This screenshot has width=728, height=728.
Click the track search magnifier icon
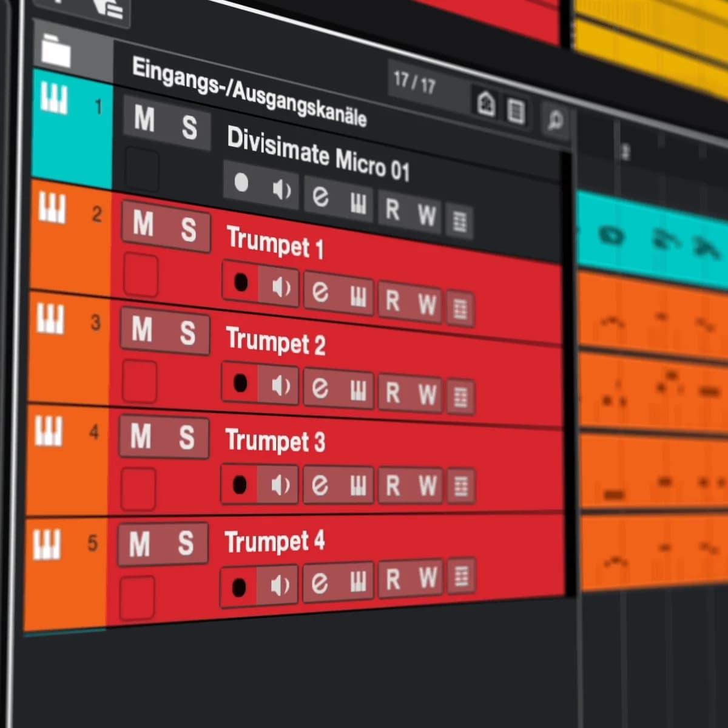pos(554,120)
